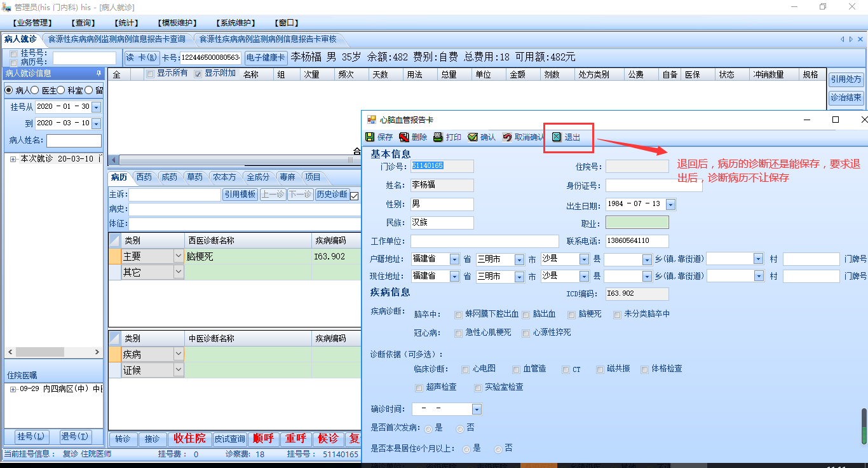The image size is (868, 468).
Task: Open 户籍地址 county dropdown 沙县
Action: point(584,259)
